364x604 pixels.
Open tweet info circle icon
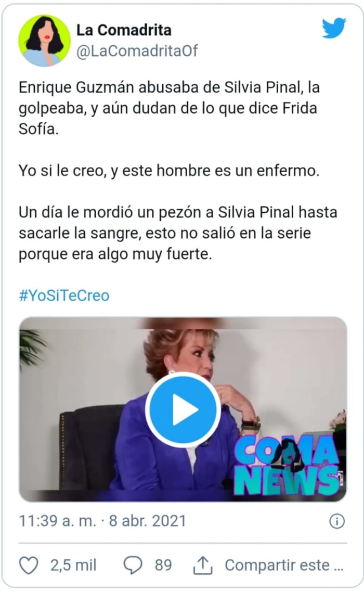337,521
